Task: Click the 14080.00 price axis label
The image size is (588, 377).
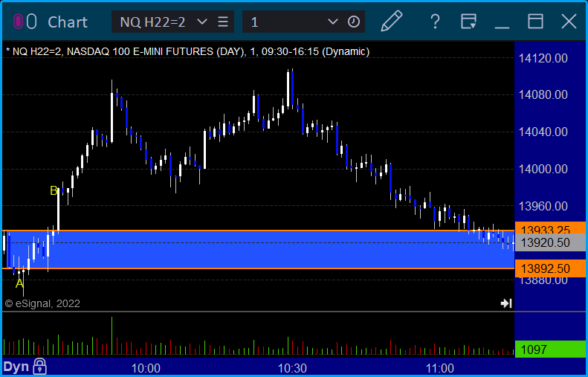Action: pyautogui.click(x=543, y=94)
